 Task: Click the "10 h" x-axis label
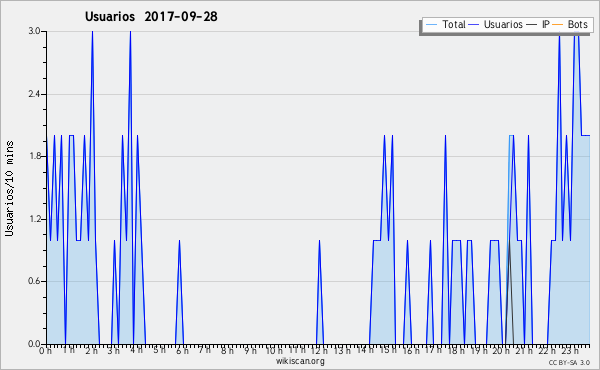274,351
